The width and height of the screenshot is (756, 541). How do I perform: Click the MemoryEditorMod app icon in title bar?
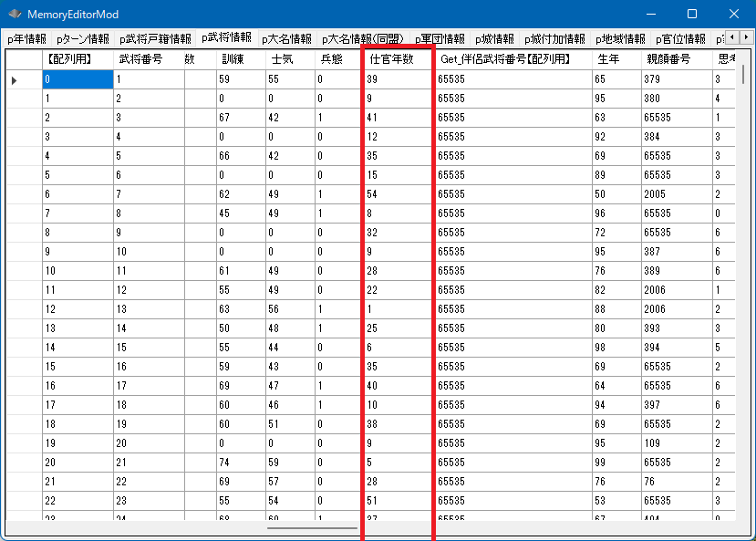coord(15,15)
